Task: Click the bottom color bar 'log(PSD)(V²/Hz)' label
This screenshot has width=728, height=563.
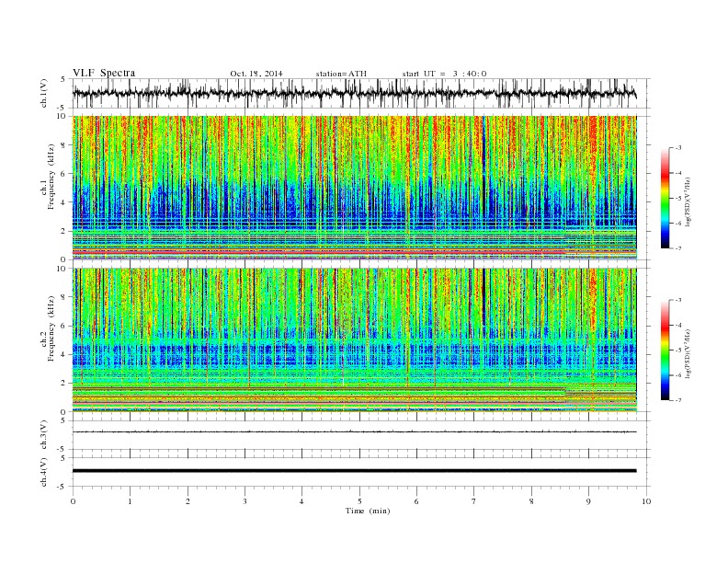Action: point(688,353)
